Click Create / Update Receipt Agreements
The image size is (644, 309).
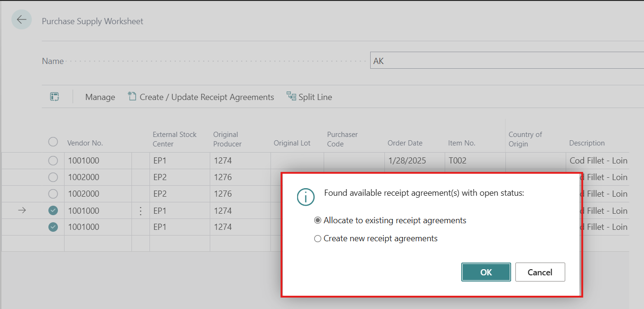(x=201, y=97)
